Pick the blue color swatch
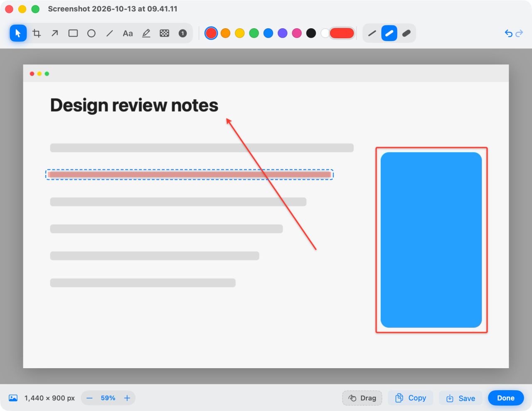The image size is (532, 411). point(268,33)
